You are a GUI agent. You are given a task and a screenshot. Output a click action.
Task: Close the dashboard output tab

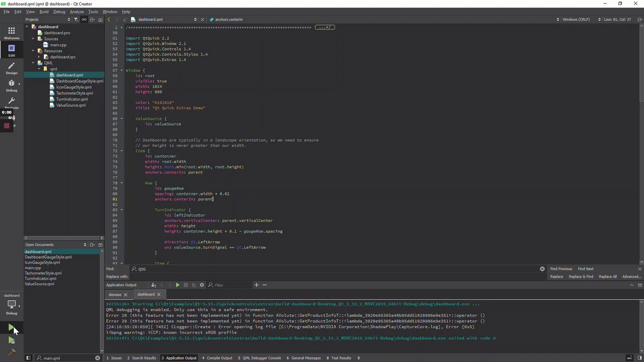[158, 295]
